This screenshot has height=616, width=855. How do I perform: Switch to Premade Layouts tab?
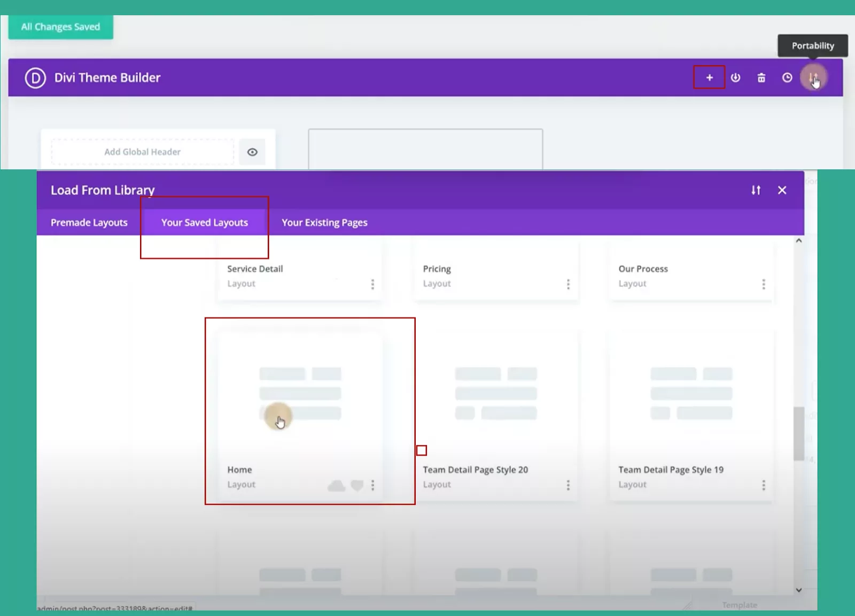pyautogui.click(x=89, y=222)
